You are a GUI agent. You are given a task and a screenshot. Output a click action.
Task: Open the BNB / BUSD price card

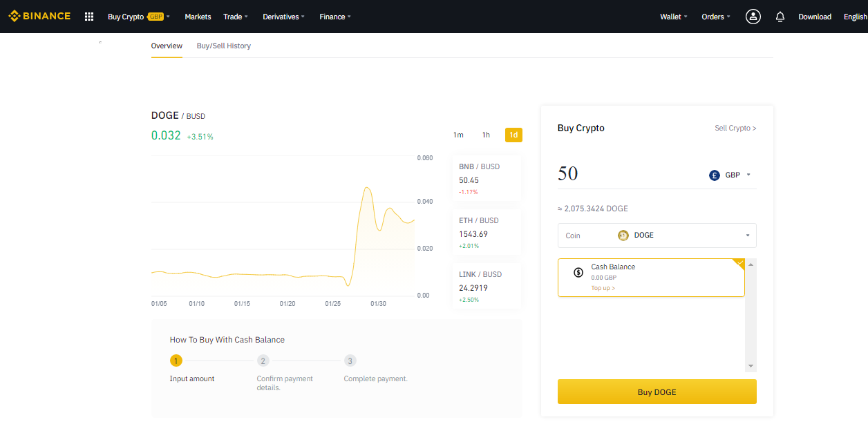[x=487, y=179]
